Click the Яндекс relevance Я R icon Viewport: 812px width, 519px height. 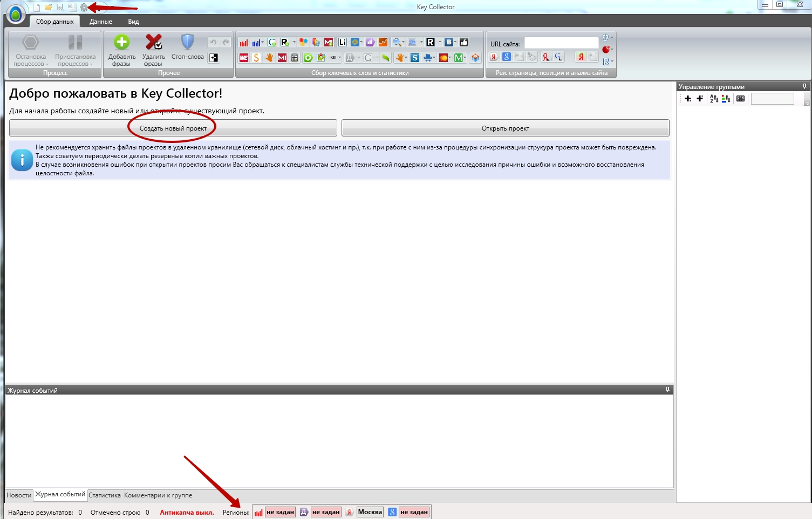(547, 57)
